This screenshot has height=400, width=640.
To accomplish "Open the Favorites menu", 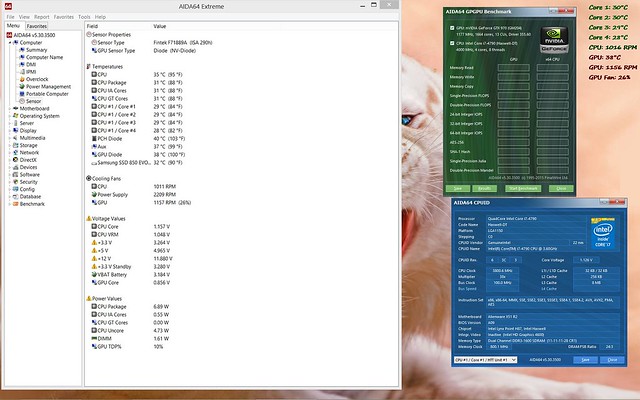I will coord(64,17).
